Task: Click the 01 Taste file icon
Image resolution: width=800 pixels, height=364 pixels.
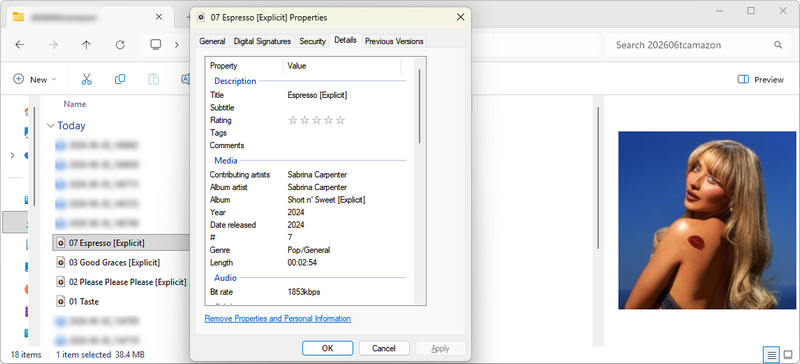Action: [61, 301]
